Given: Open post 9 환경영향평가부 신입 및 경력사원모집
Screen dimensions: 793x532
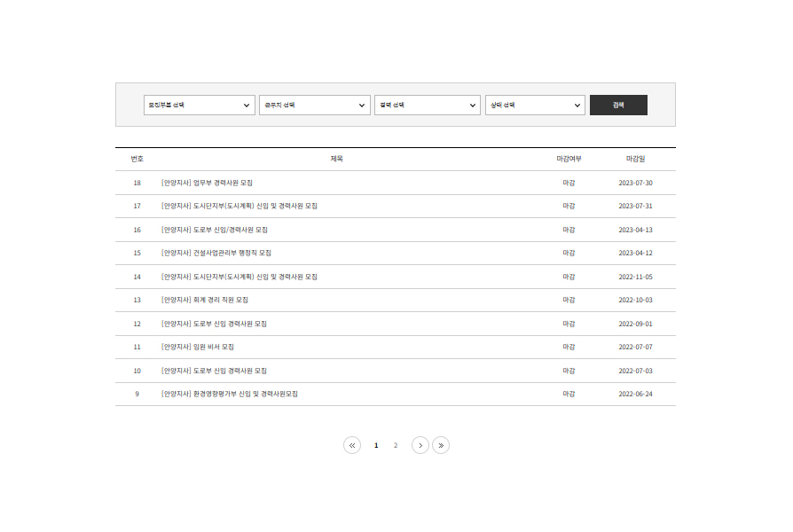Looking at the screenshot, I should click(230, 394).
